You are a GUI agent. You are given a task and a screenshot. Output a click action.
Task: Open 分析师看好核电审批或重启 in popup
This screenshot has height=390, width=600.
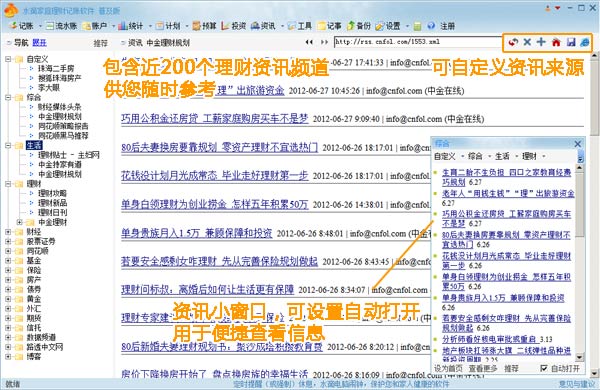[x=489, y=339]
